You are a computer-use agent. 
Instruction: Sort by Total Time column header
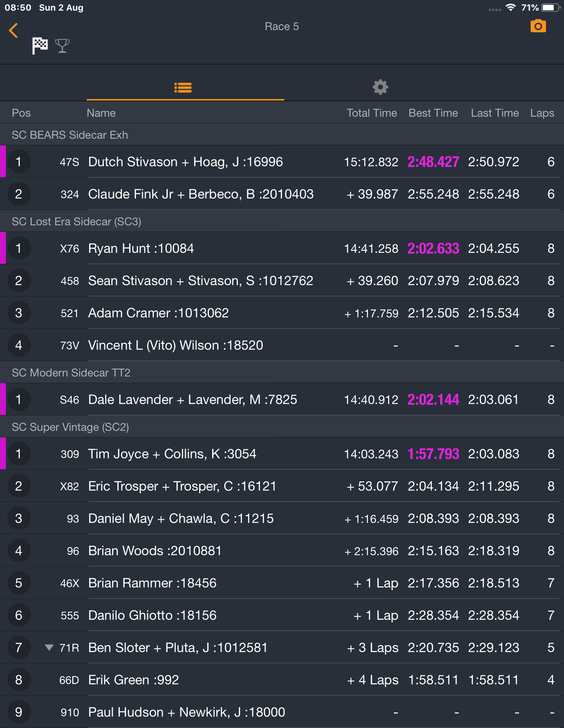[372, 113]
